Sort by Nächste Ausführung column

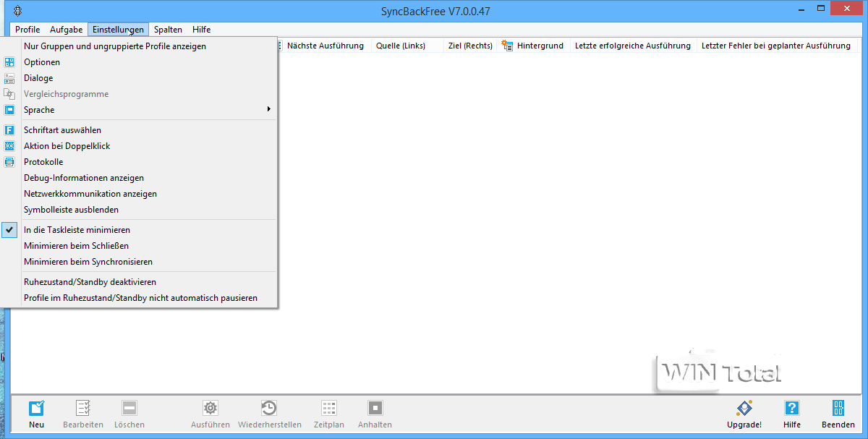[325, 46]
